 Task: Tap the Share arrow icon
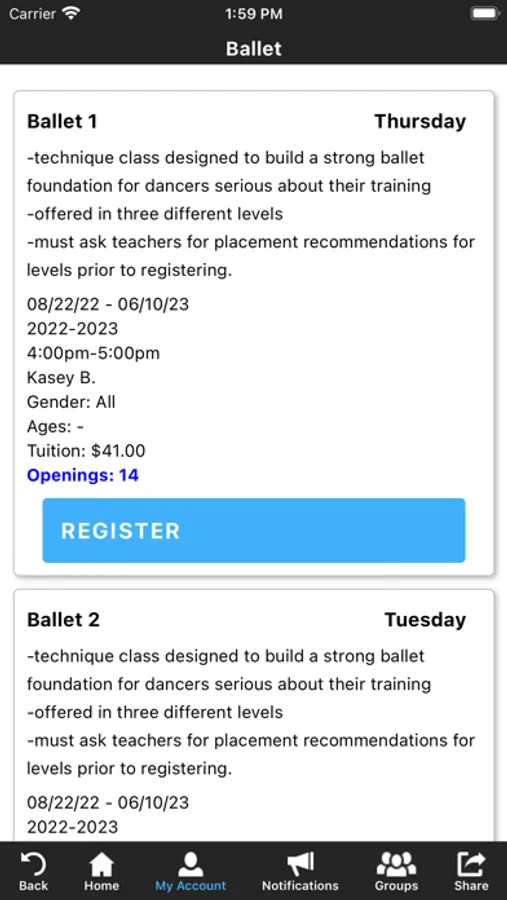(x=471, y=864)
